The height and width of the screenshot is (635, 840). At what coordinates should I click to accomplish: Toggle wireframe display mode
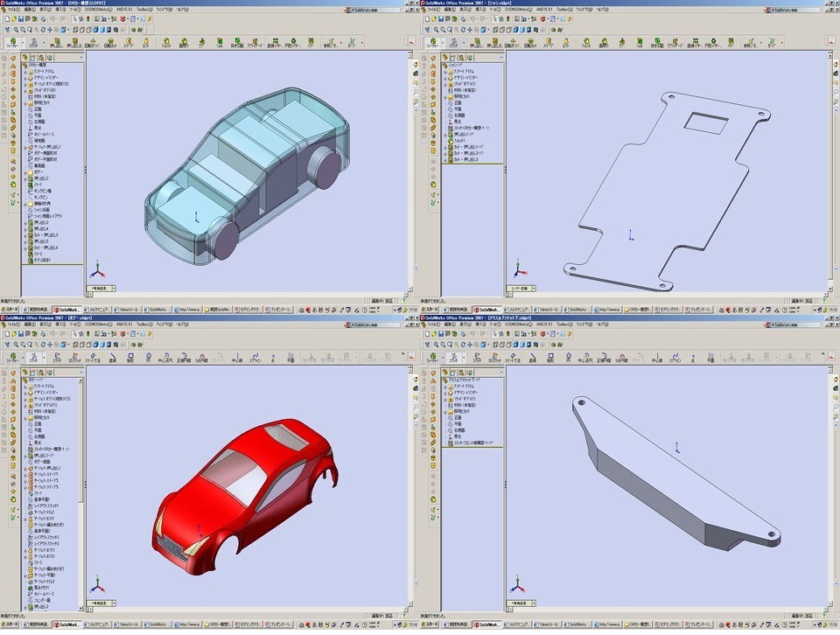[76, 29]
